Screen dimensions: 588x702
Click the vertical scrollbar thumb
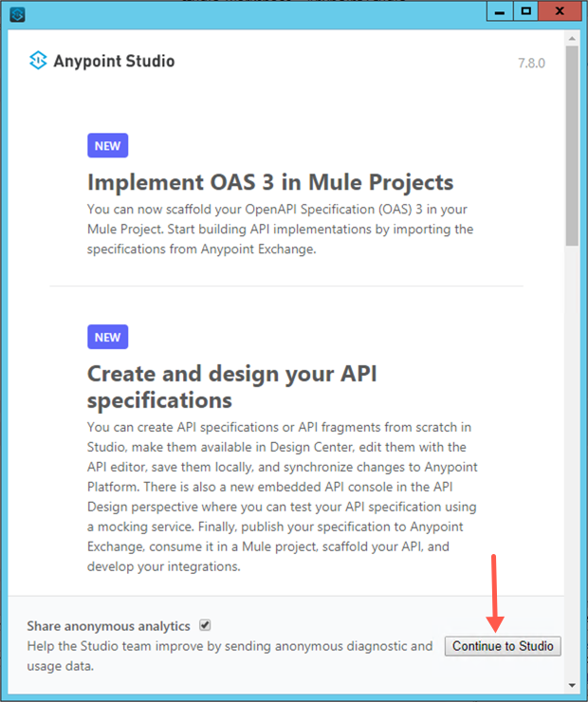(571, 142)
